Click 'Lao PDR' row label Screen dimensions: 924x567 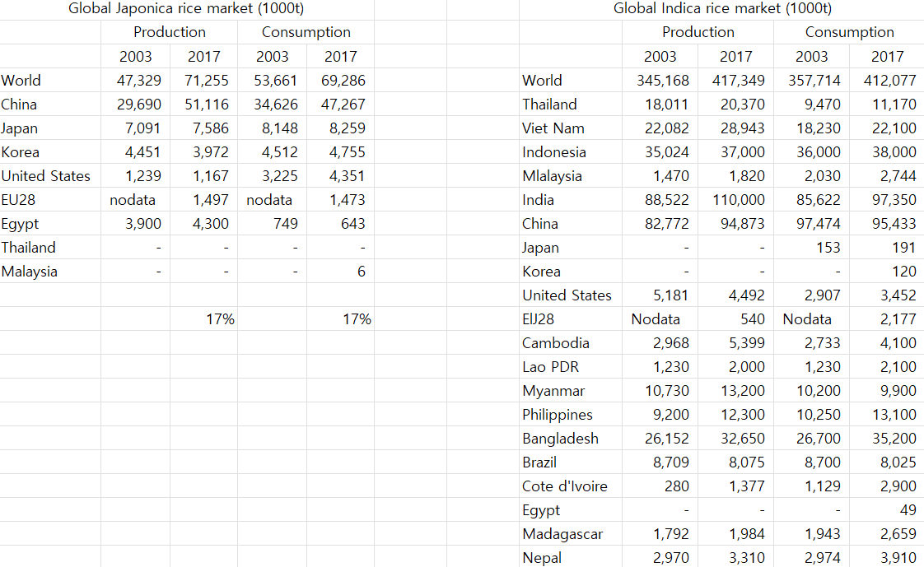click(x=550, y=367)
